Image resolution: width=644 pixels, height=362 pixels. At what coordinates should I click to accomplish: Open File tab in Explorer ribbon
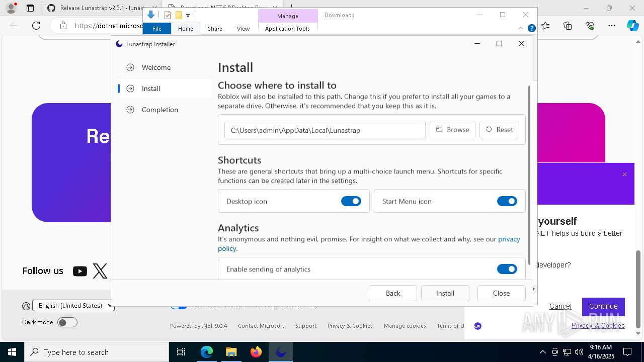157,29
